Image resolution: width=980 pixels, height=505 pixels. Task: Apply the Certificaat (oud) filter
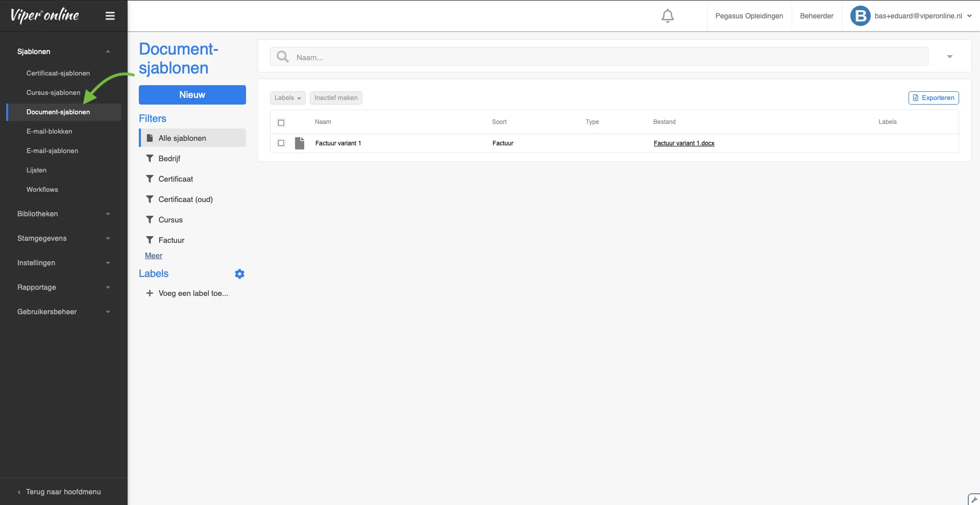click(x=185, y=199)
